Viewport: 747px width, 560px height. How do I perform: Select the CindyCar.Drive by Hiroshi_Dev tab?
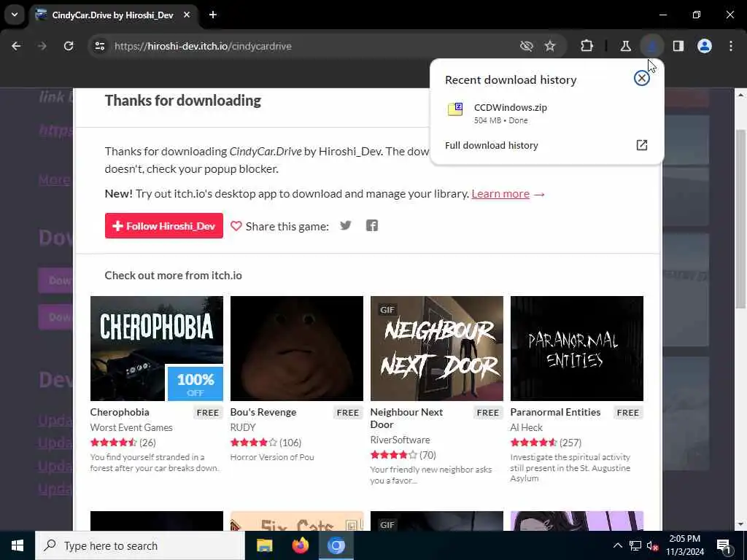click(x=113, y=15)
